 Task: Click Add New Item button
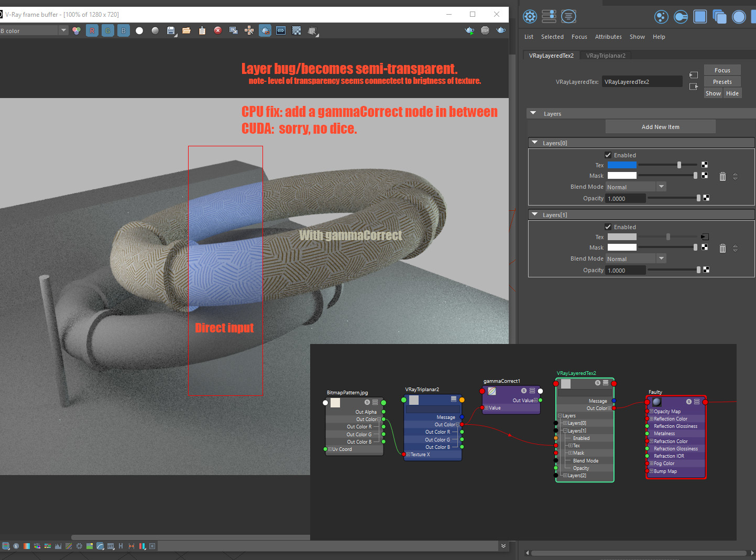point(660,127)
